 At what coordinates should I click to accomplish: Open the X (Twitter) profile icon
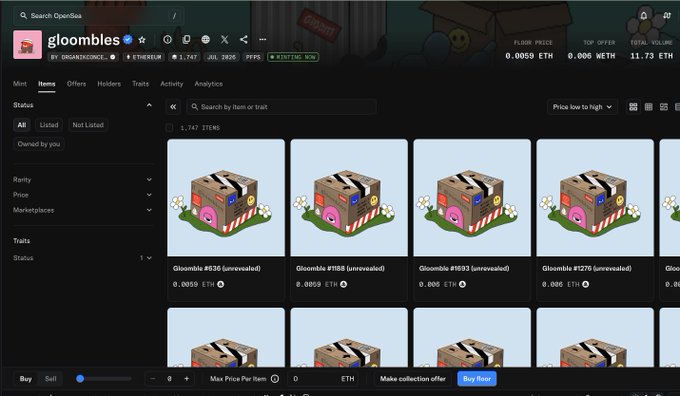225,39
